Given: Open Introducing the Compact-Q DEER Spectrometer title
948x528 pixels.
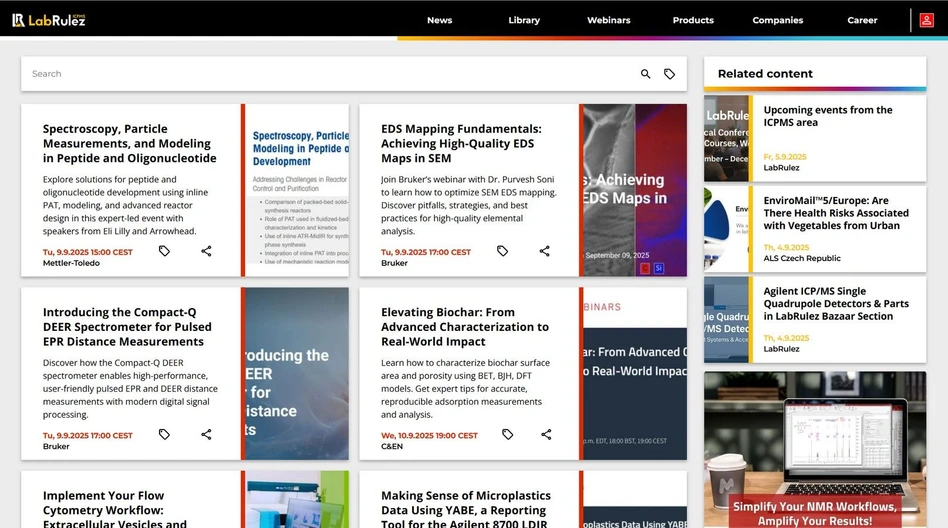Looking at the screenshot, I should click(x=127, y=327).
